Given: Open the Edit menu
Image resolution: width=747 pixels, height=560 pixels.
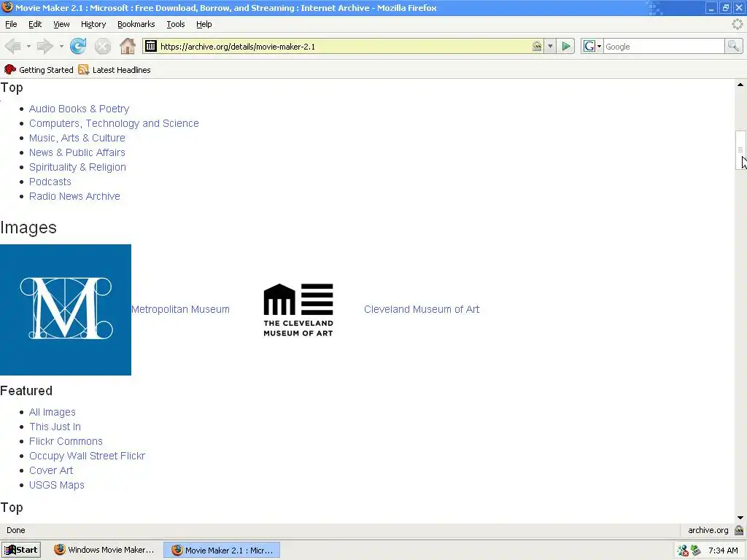Looking at the screenshot, I should pyautogui.click(x=35, y=24).
